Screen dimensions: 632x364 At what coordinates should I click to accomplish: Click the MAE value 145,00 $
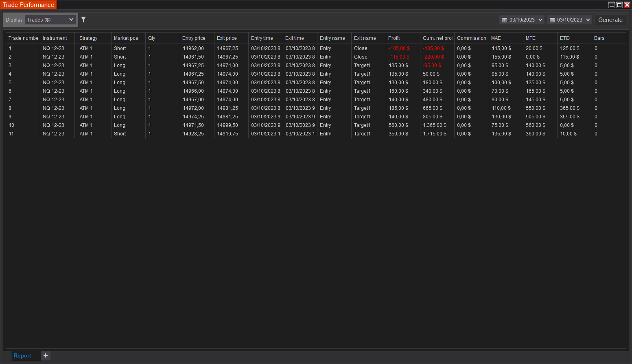tap(501, 48)
